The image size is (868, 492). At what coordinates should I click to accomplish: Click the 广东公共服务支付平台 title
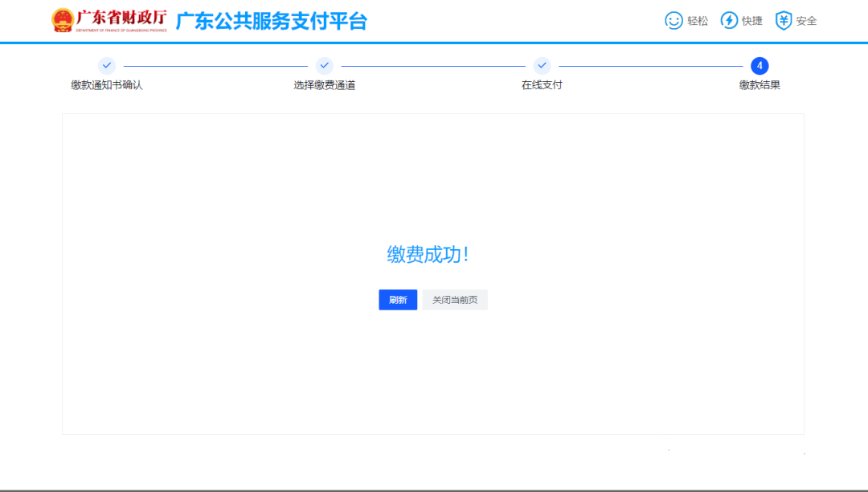point(271,22)
